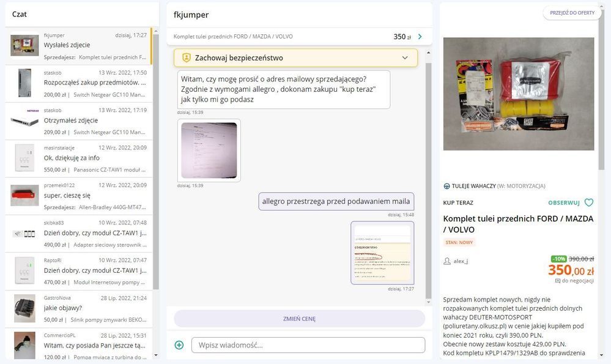The width and height of the screenshot is (611, 364).
Task: Click the message pane scrollbar up arrow
Action: (429, 53)
